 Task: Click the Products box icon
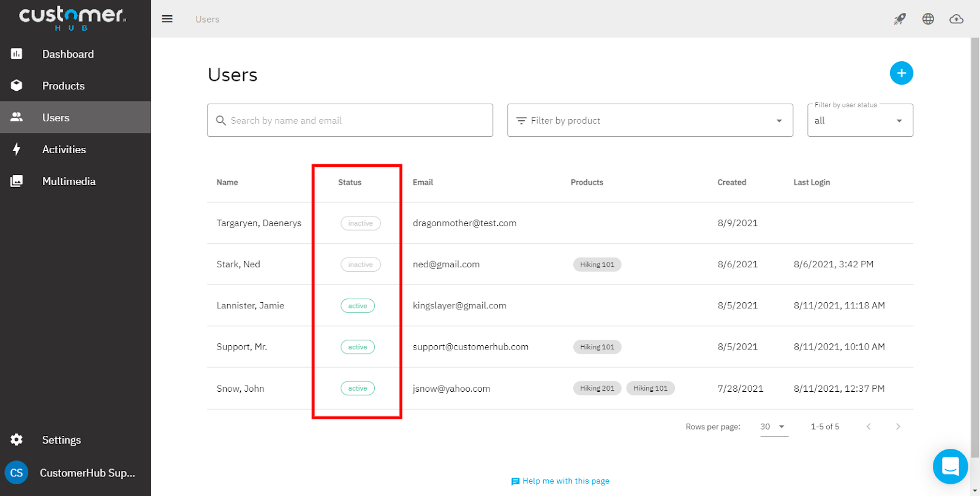click(x=17, y=86)
